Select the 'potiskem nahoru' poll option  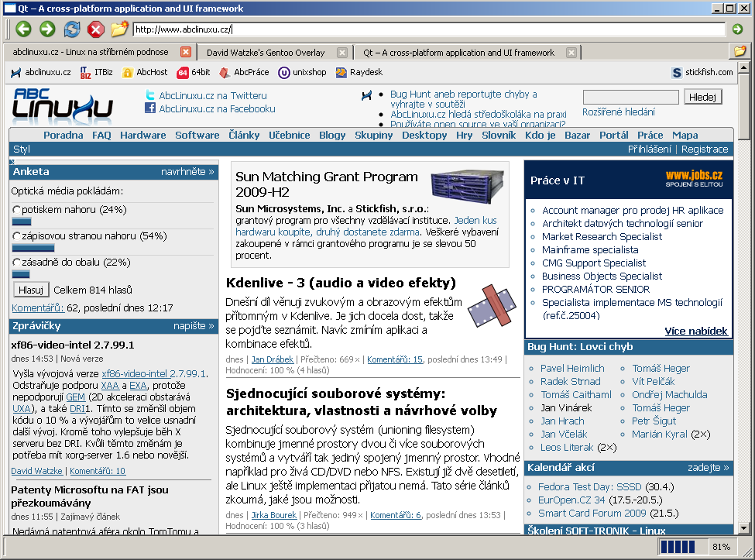[x=17, y=209]
